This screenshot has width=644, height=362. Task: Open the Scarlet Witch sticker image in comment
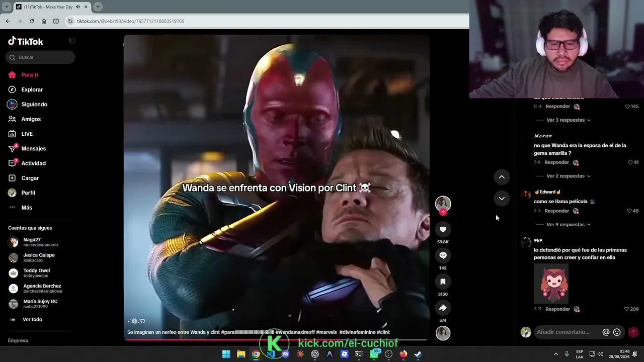click(551, 283)
